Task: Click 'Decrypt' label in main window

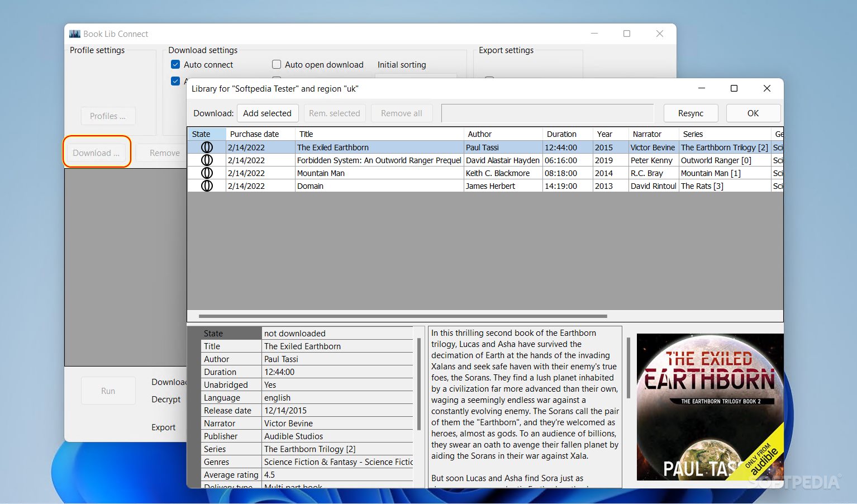Action: tap(166, 400)
